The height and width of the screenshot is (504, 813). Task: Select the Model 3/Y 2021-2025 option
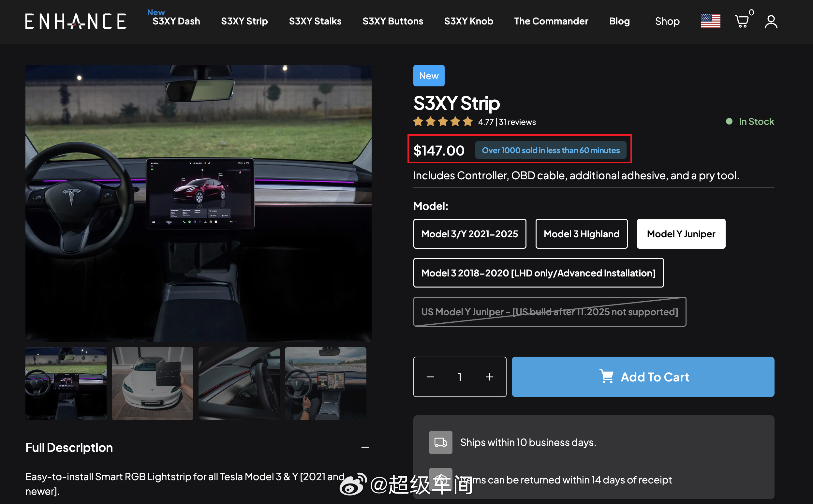click(469, 234)
